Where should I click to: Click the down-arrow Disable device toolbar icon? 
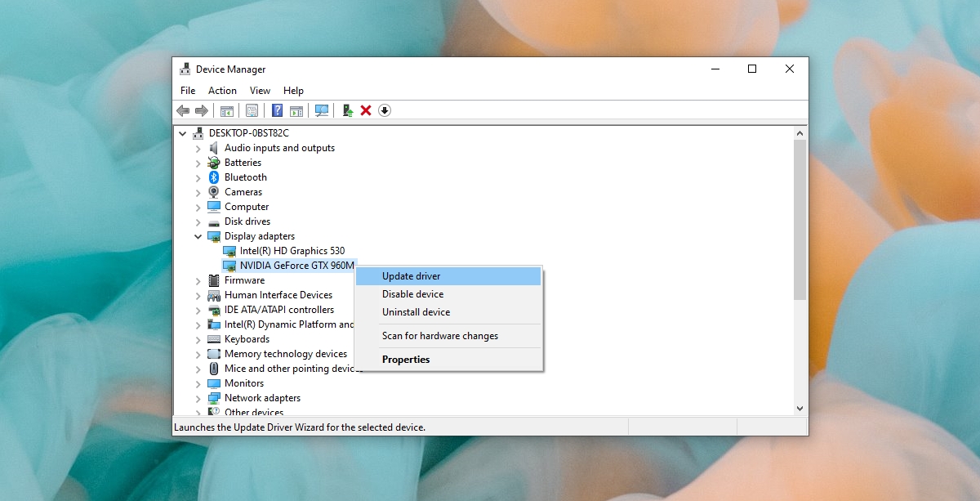click(385, 110)
